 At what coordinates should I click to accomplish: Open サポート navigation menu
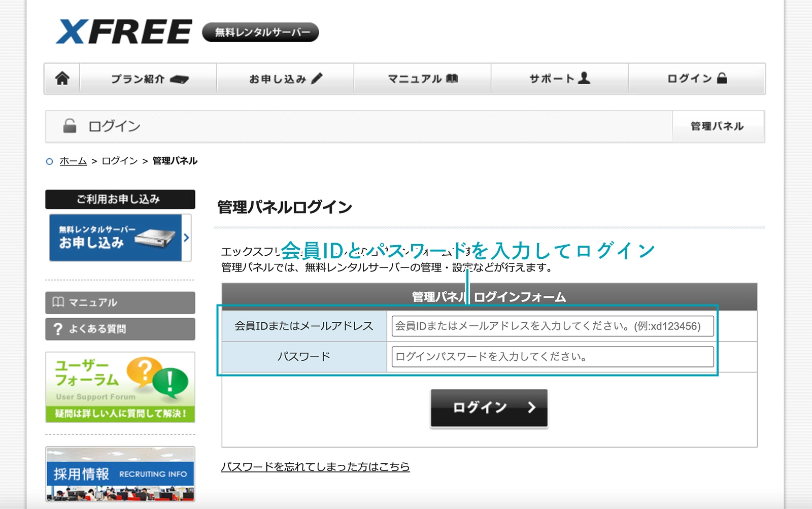(x=560, y=79)
